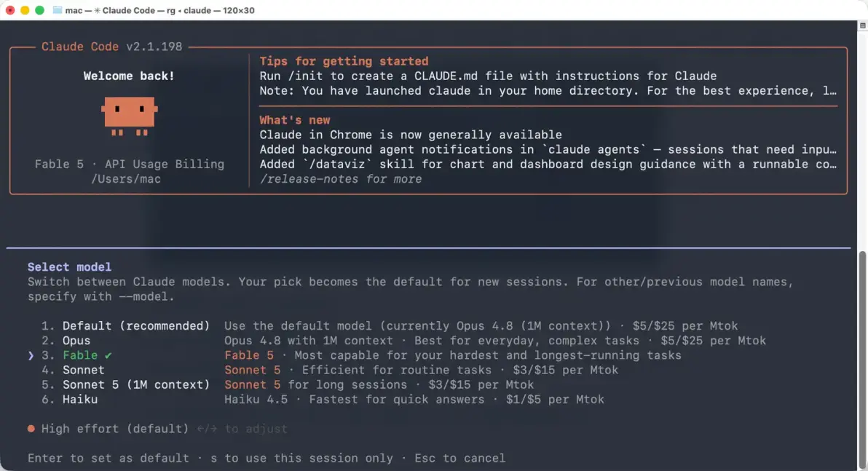Click the Claude Code v2.1.198 title
This screenshot has height=471, width=868.
pos(112,47)
